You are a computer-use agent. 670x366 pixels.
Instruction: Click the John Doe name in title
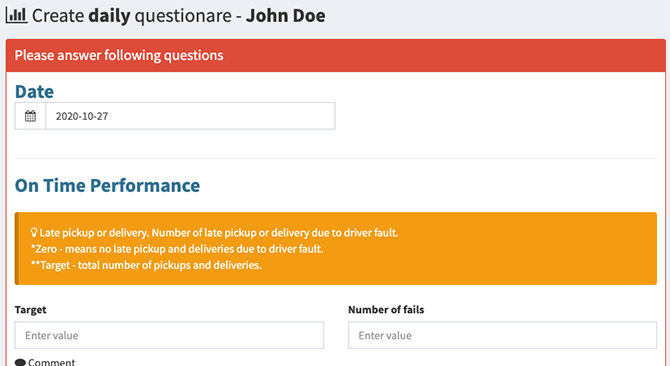[x=285, y=16]
